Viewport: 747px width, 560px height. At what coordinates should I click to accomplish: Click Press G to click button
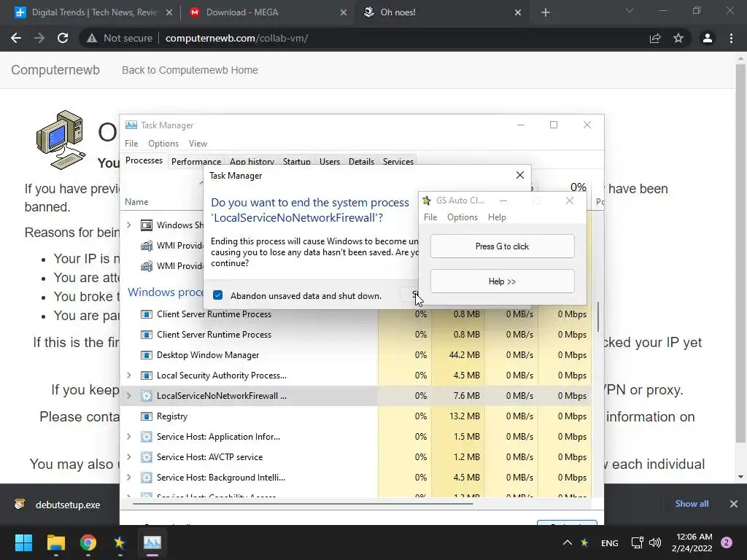click(x=502, y=246)
